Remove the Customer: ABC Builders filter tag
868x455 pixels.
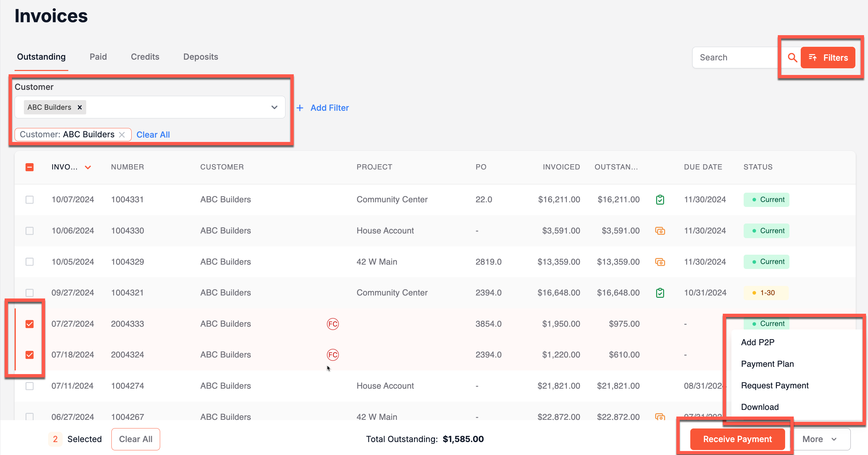[122, 135]
